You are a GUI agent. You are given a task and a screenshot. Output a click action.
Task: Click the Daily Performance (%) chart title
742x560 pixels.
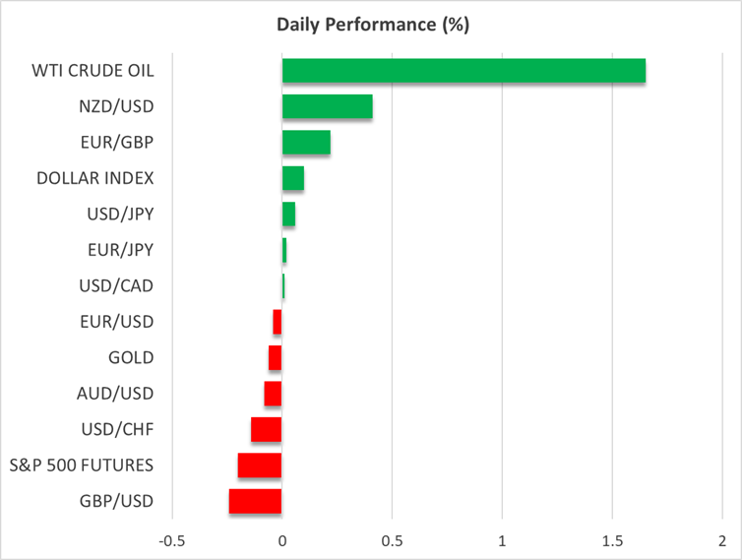[x=371, y=25]
